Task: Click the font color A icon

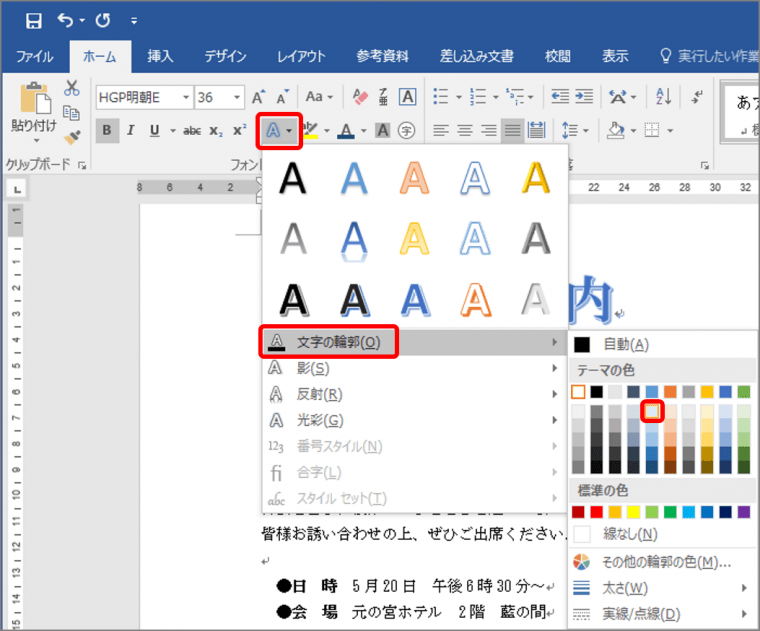Action: point(346,130)
